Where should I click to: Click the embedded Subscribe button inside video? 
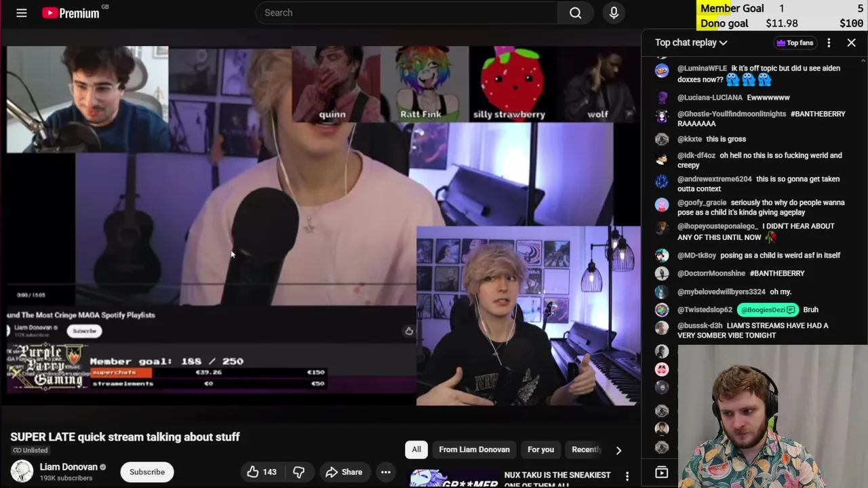tap(84, 331)
